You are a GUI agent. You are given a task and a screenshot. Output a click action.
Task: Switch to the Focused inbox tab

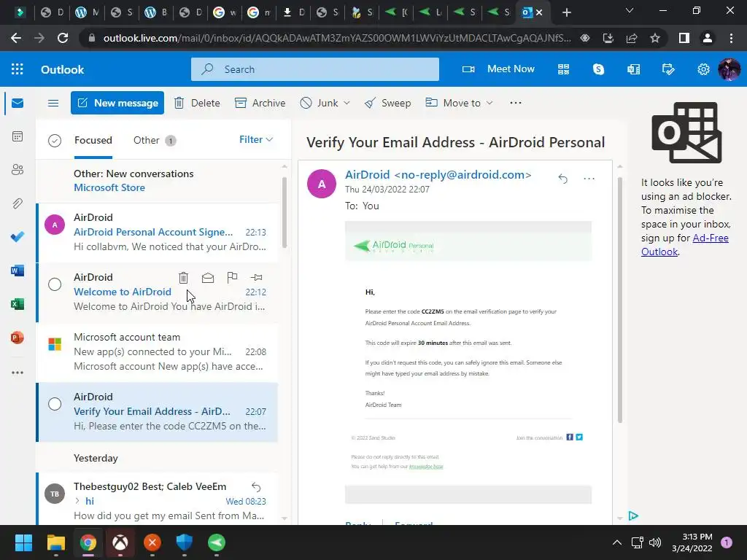coord(93,140)
